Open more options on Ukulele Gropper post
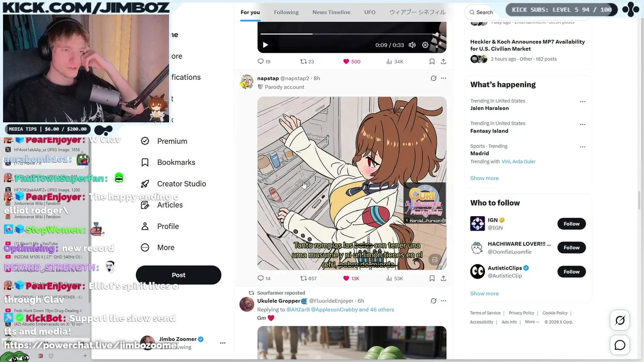 (443, 301)
